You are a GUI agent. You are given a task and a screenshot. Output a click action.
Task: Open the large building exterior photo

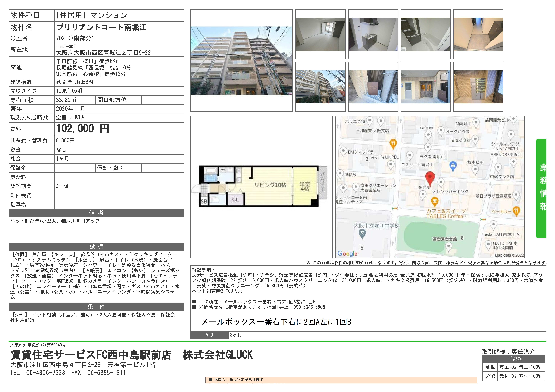pos(241,61)
